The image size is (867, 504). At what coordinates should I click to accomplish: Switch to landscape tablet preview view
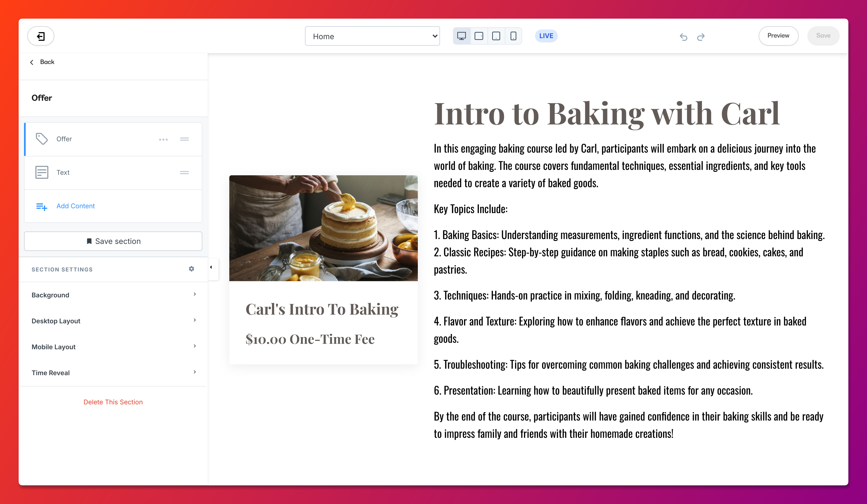[x=479, y=36]
